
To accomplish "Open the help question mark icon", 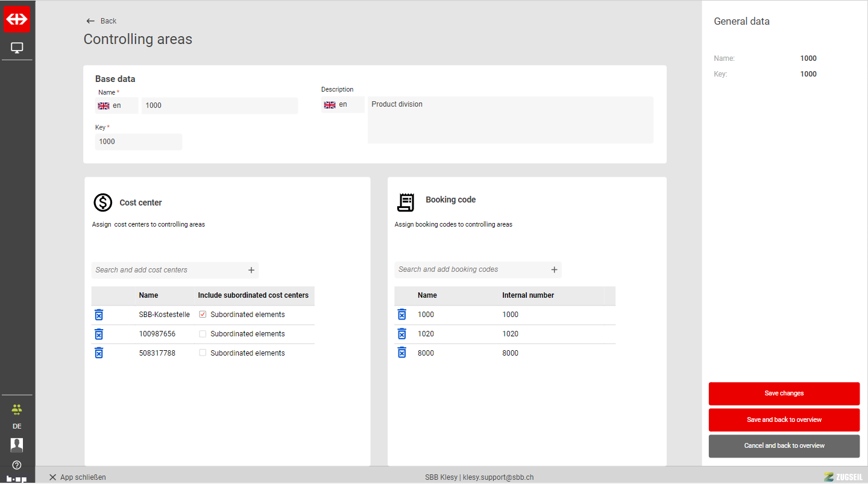I will (x=17, y=465).
